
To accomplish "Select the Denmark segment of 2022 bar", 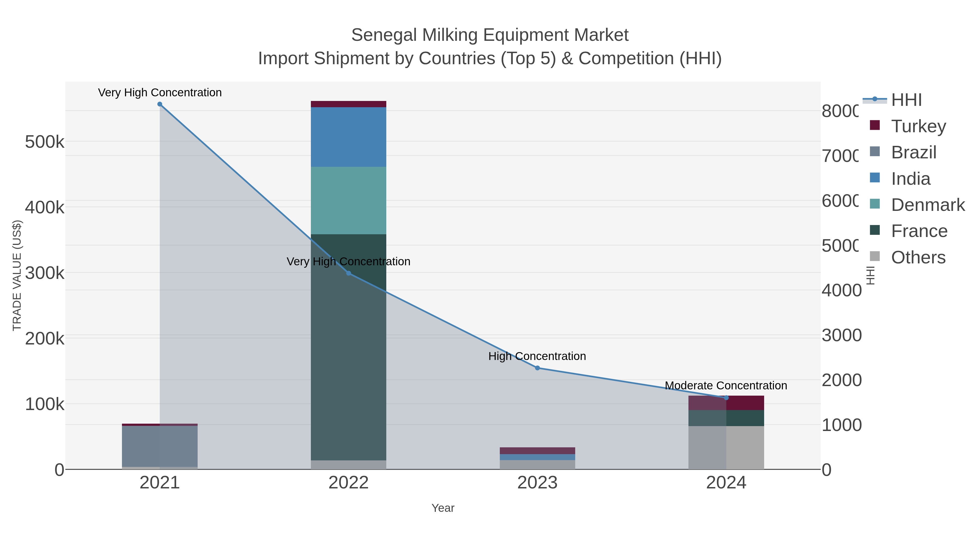I will (348, 200).
